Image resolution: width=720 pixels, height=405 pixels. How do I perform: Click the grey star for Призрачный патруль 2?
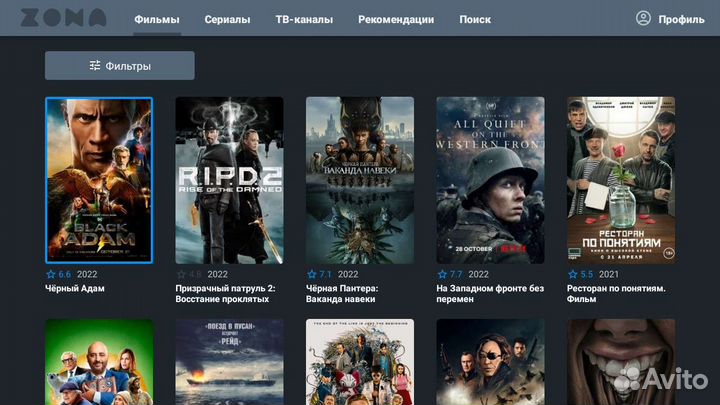pyautogui.click(x=181, y=274)
